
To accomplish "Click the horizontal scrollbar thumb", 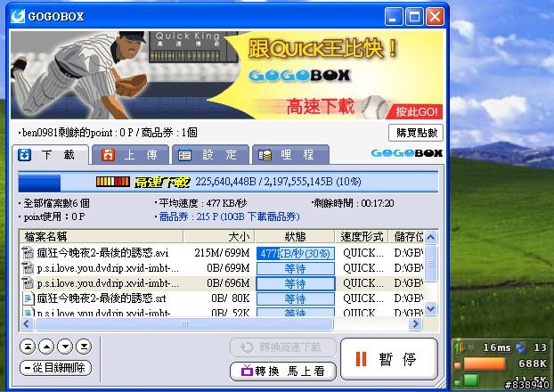I will coord(184,323).
